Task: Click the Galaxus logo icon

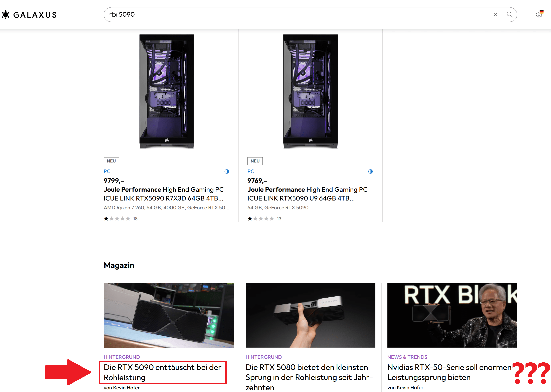Action: (6, 15)
